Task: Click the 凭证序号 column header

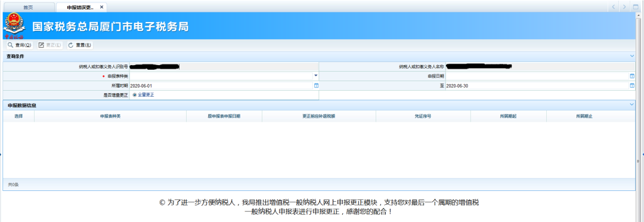Action: click(423, 116)
